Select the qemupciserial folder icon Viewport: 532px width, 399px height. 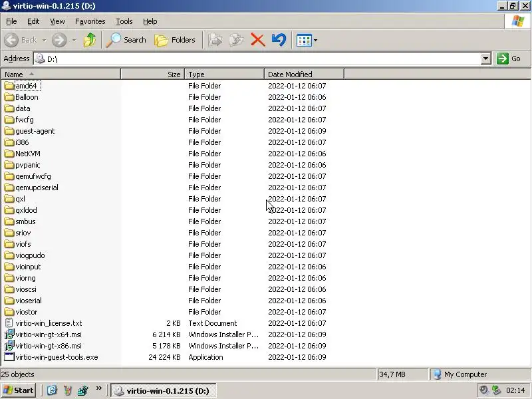point(9,188)
